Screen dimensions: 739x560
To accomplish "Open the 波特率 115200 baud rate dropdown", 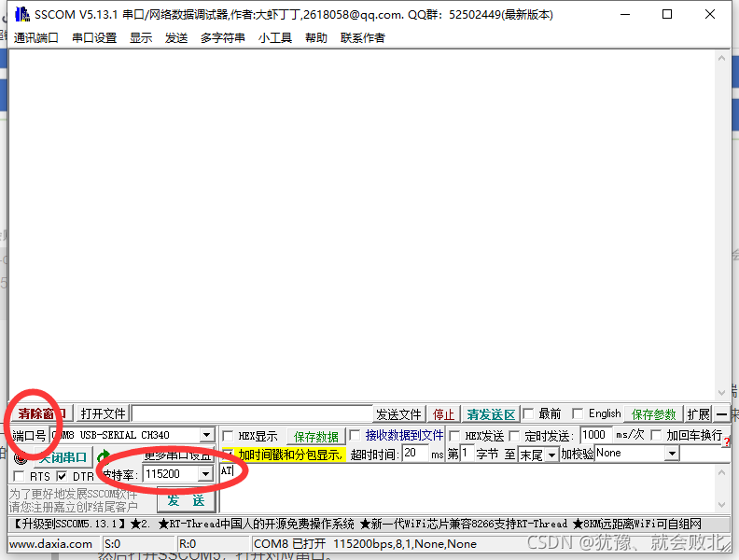I will tap(205, 474).
